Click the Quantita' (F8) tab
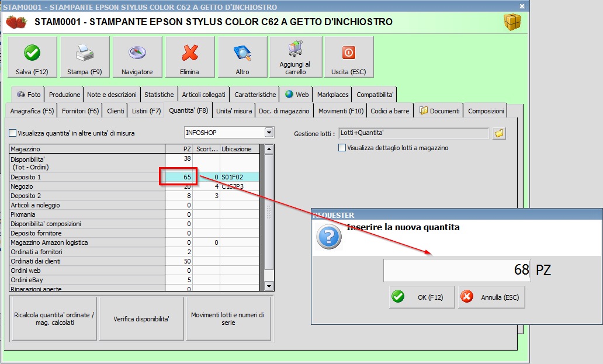Screen dimensions: 603x364 (x=188, y=110)
